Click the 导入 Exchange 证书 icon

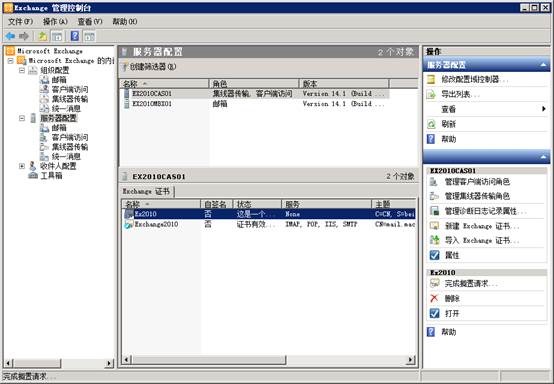pos(434,240)
